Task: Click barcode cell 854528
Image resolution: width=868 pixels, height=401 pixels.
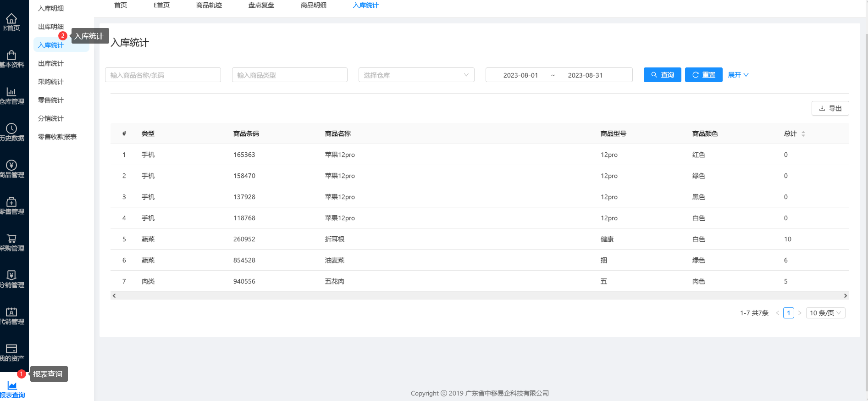Action: tap(244, 260)
